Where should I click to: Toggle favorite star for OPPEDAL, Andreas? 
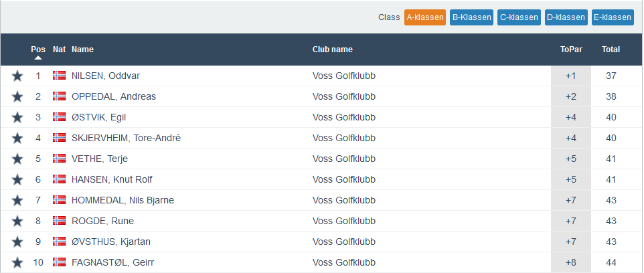click(17, 97)
